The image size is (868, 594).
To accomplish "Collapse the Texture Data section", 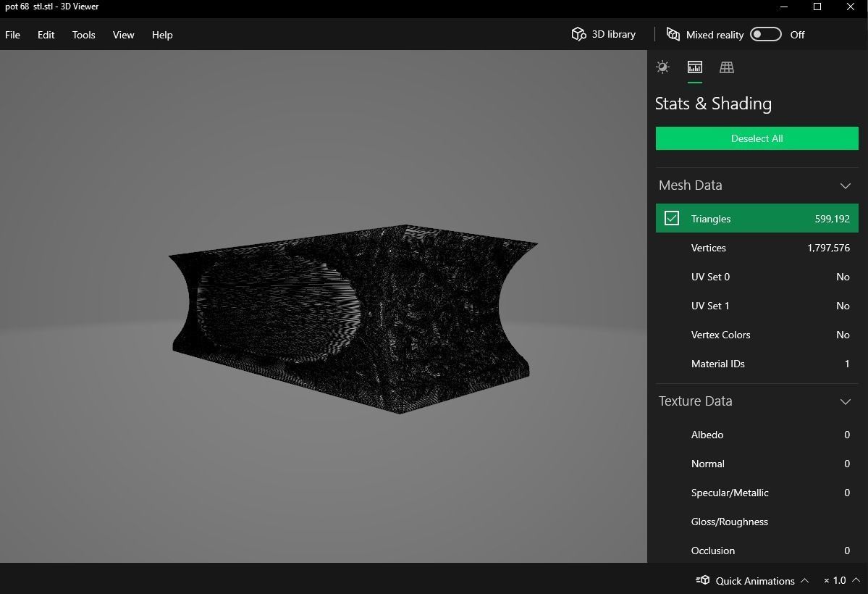I will [x=845, y=402].
